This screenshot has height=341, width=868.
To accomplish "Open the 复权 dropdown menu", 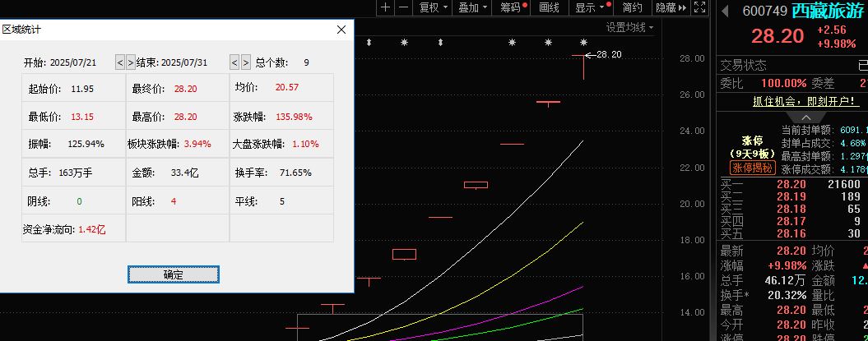I will (433, 7).
